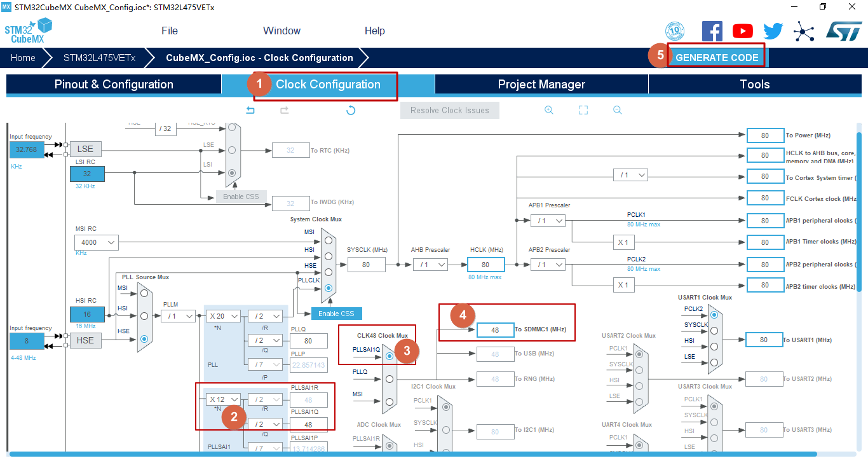Click the redo arrow icon
Screen dimensions: 868x463
pyautogui.click(x=285, y=110)
